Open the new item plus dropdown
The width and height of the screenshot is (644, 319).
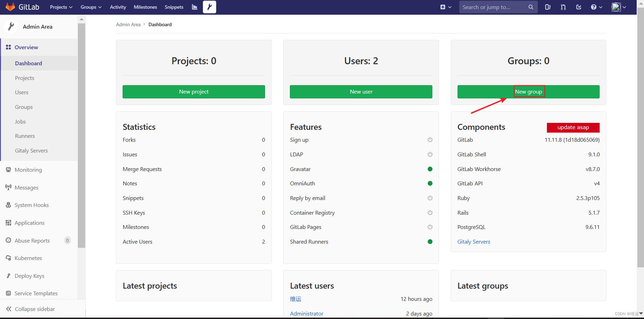click(x=446, y=7)
